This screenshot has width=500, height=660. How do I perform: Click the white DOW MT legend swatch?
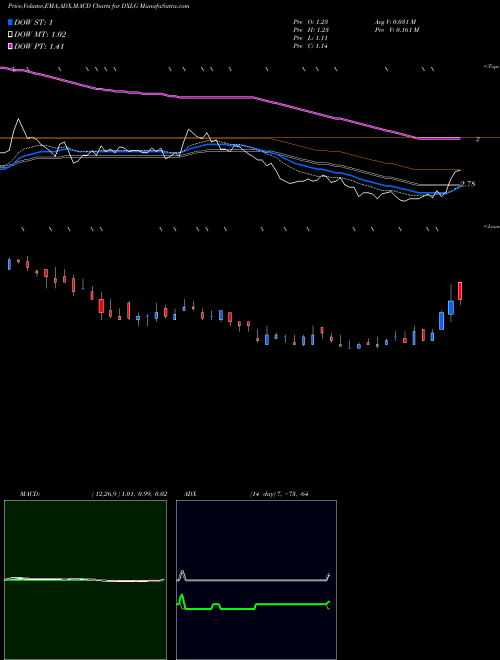[10, 35]
